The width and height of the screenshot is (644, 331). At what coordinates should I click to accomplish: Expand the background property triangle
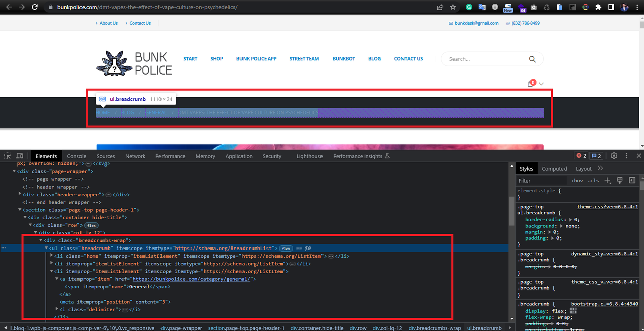(x=562, y=226)
